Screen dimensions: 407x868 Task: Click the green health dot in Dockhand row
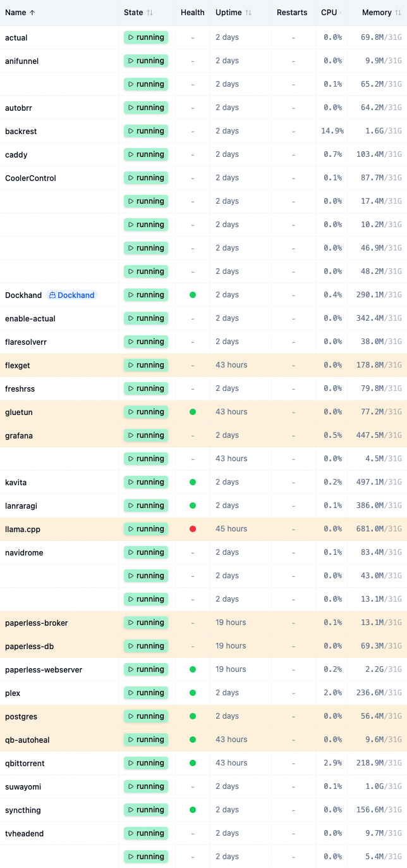[193, 295]
